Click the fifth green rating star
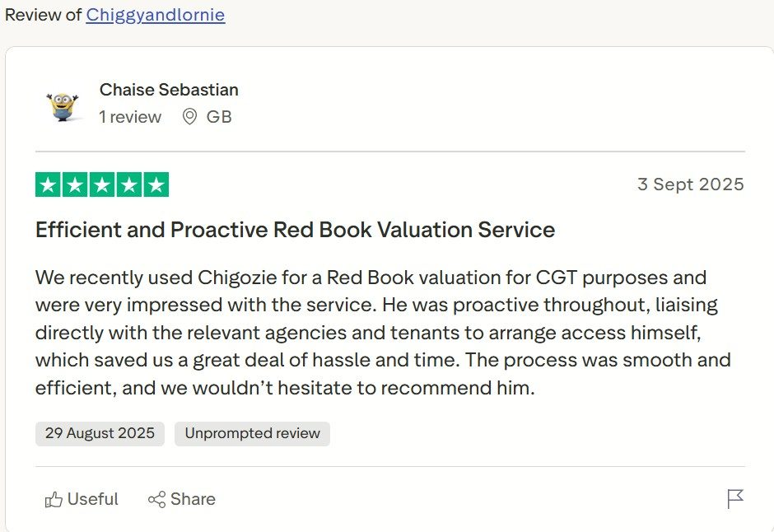This screenshot has height=532, width=774. [x=156, y=184]
